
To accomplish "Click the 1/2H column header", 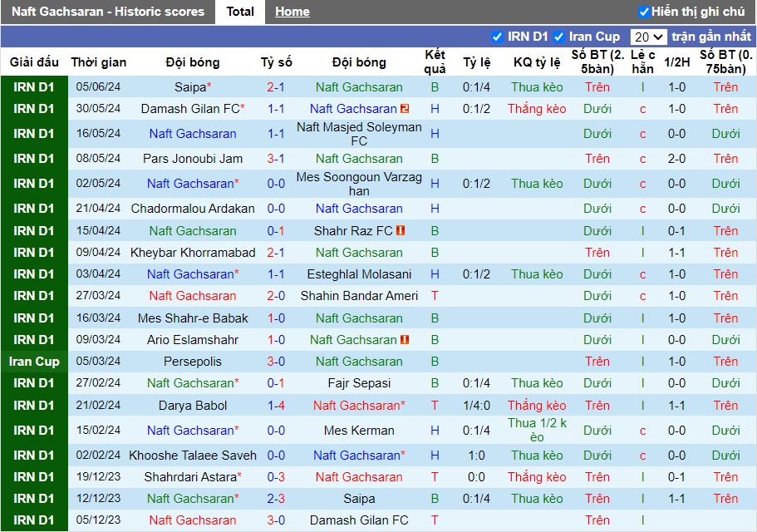I will pos(677,62).
